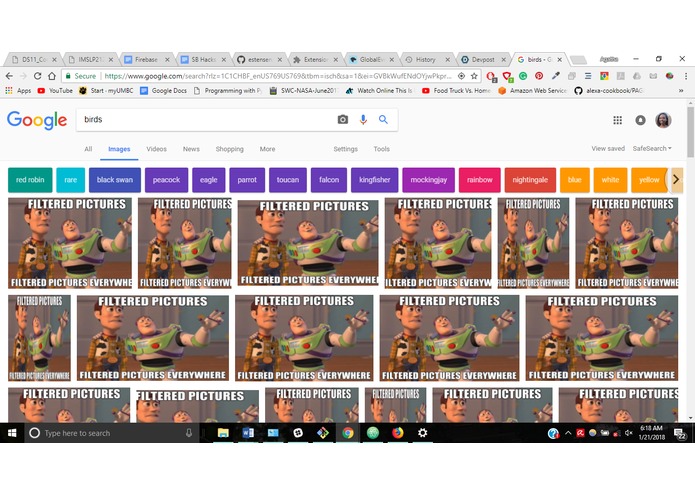Open a new browser tab
Screen dimensions: 695x494
tap(578, 60)
